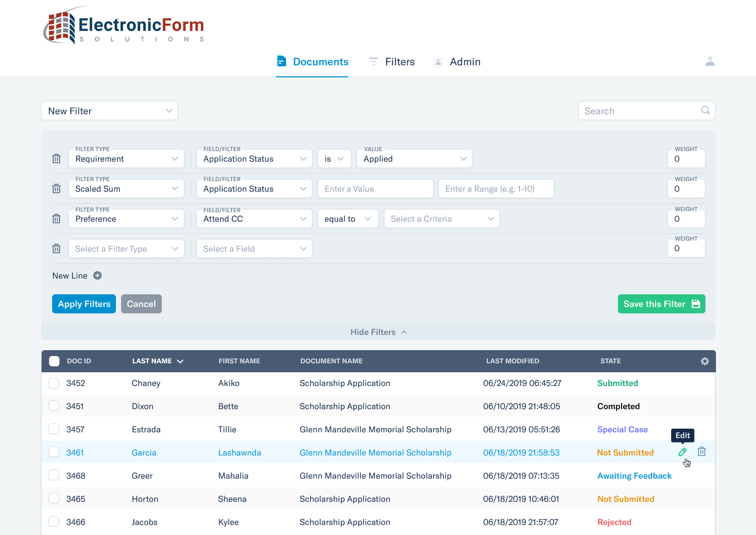Remove the Scaled Sum filter using trash icon
The height and width of the screenshot is (535, 756).
56,188
